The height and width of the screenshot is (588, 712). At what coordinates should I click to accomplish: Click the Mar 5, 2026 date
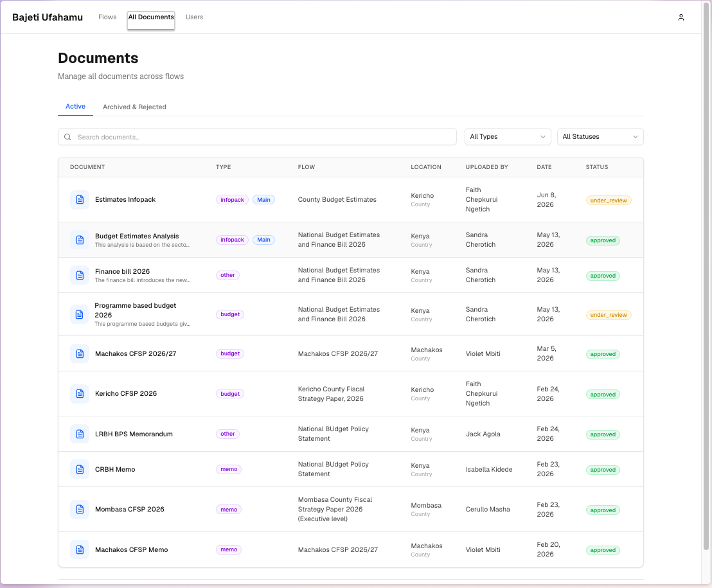point(546,353)
